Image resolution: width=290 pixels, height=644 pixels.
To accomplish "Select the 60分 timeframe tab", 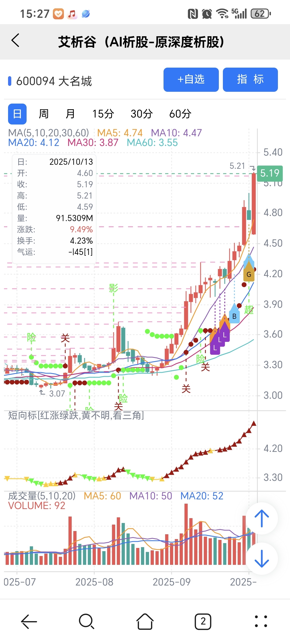I will tap(180, 114).
